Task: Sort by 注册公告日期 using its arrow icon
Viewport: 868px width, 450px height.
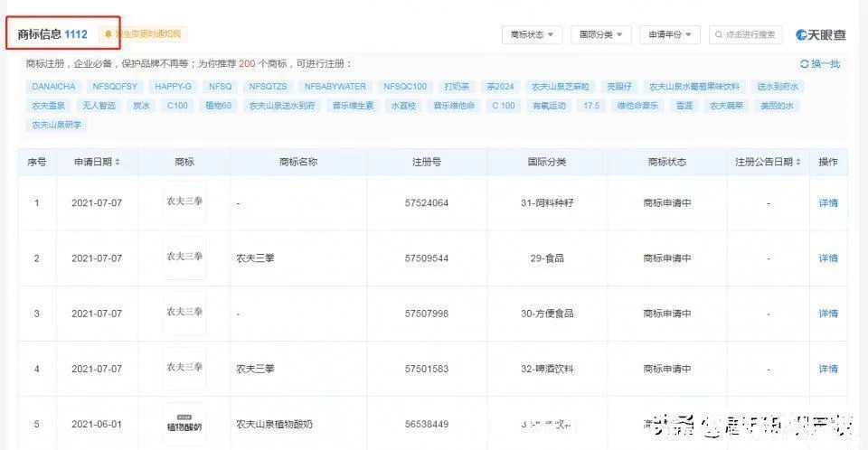Action: click(798, 162)
